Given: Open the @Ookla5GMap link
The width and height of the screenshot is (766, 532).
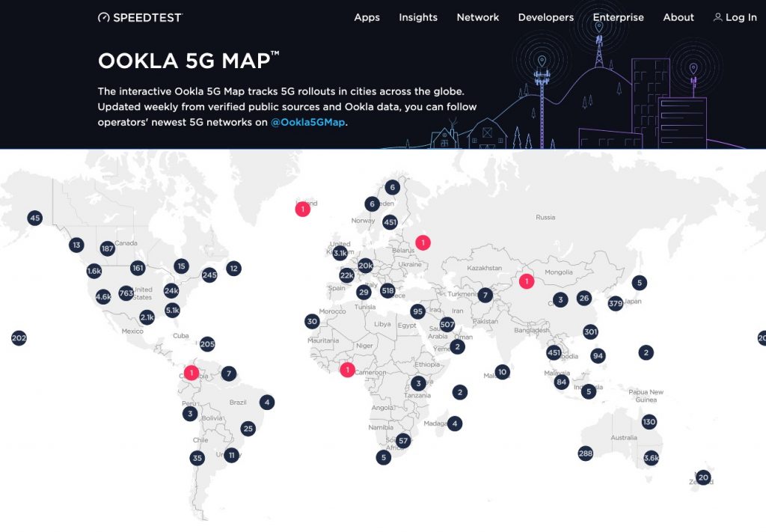Looking at the screenshot, I should pyautogui.click(x=307, y=122).
